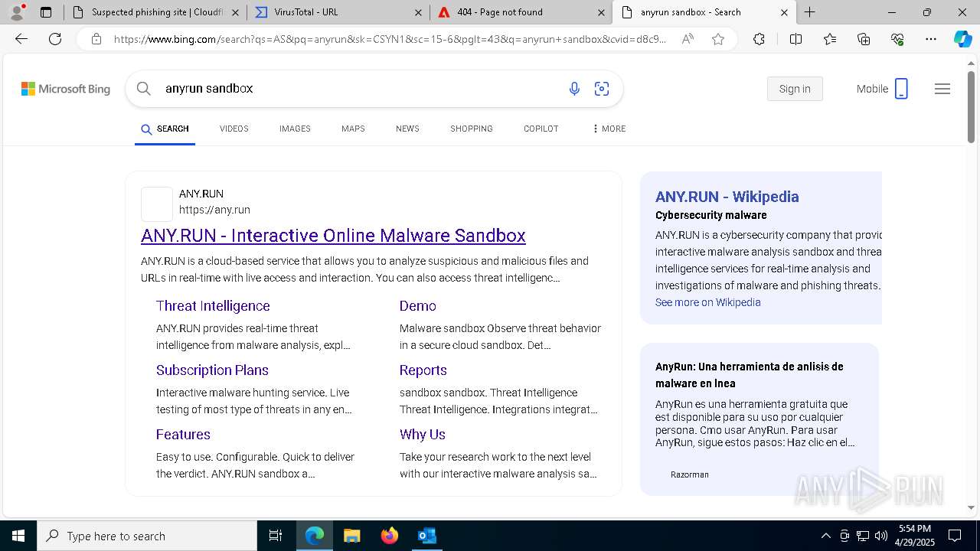The width and height of the screenshot is (980, 551).
Task: Open the Why Us sitelink
Action: 422,434
